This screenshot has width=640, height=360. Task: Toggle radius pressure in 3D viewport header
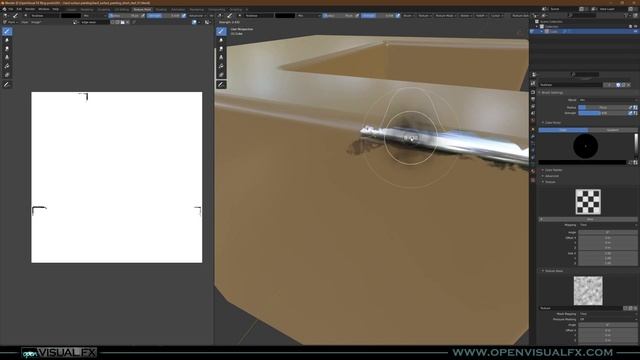tap(357, 16)
